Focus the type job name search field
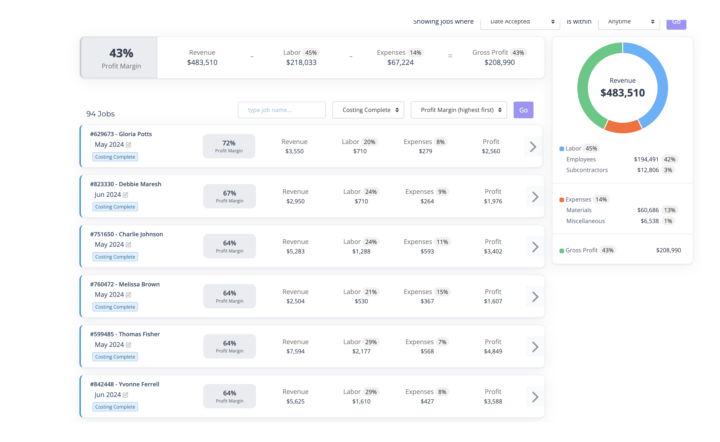The height and width of the screenshot is (442, 720). 281,110
